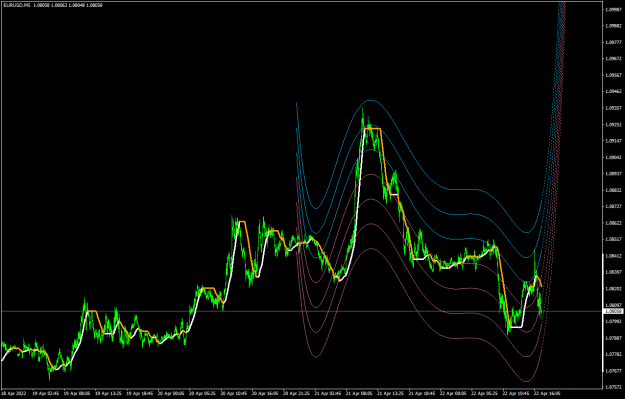Click price scale value 1.09462

(x=613, y=91)
